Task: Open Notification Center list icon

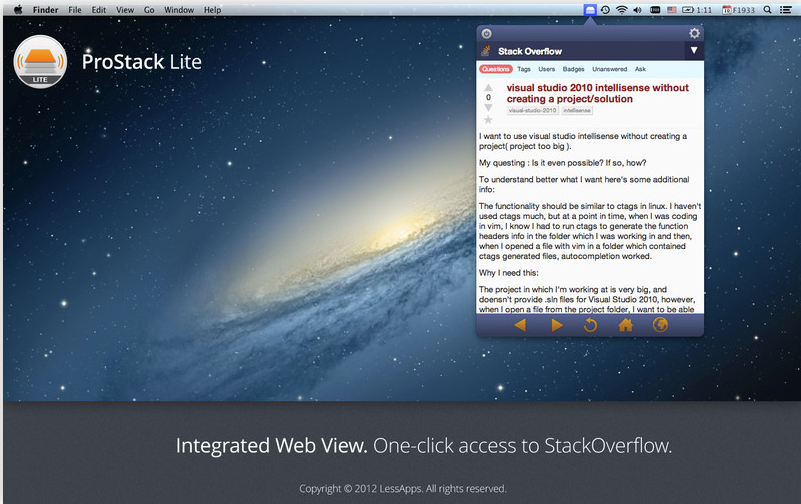Action: tap(786, 10)
